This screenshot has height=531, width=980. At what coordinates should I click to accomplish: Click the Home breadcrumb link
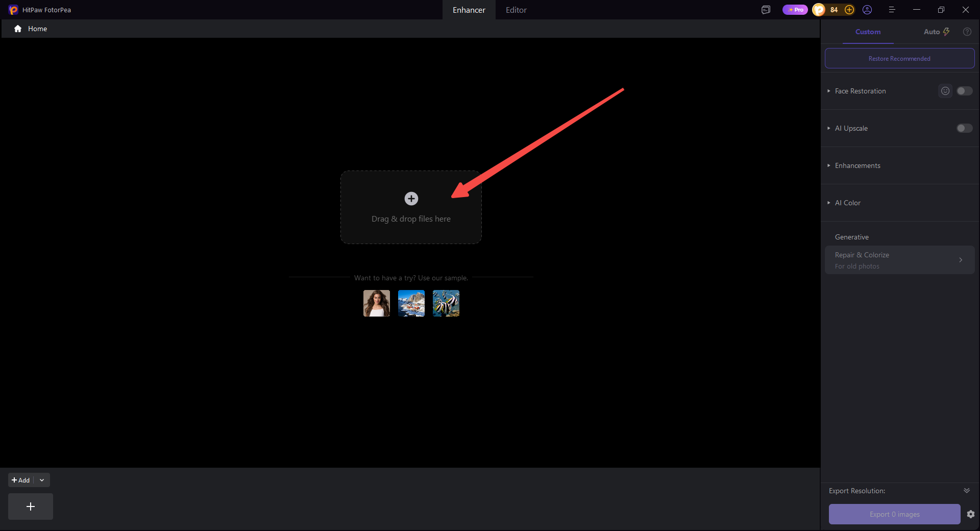pos(37,29)
